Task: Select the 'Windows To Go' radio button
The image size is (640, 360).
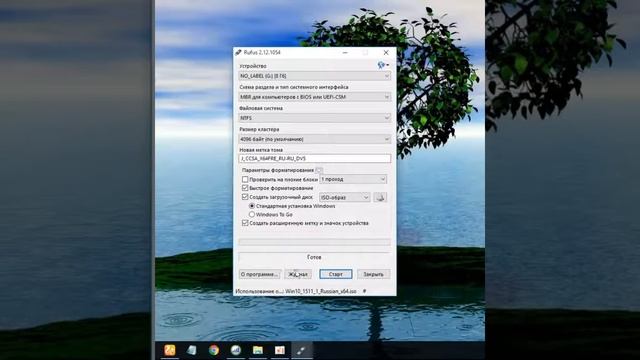Action: click(252, 214)
